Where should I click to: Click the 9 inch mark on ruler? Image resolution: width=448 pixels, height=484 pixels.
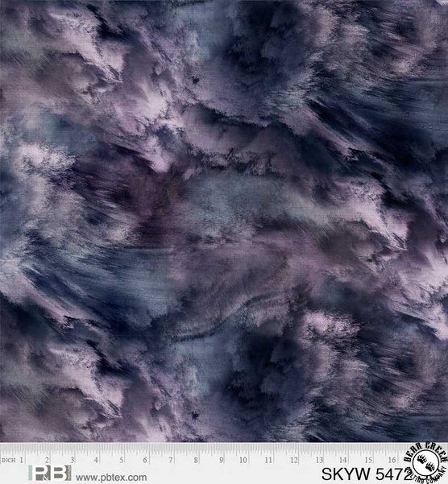222,460
